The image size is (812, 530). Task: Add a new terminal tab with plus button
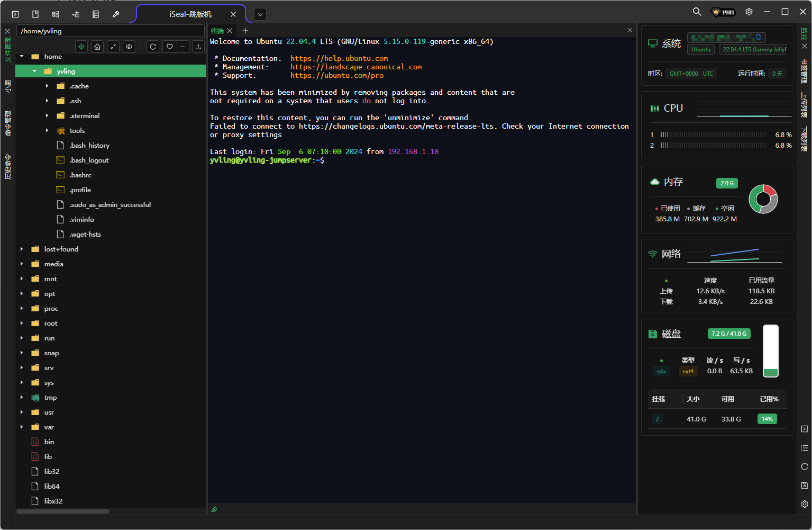pyautogui.click(x=245, y=31)
